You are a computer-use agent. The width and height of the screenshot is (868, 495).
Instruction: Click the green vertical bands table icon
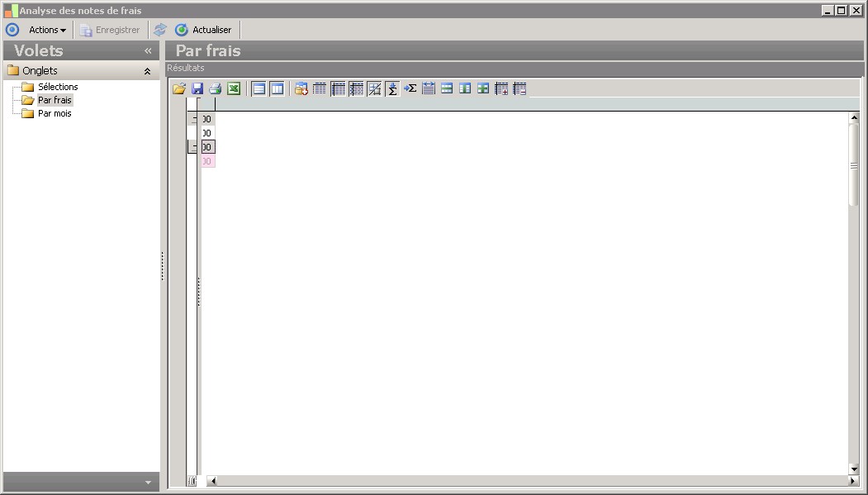(x=465, y=88)
